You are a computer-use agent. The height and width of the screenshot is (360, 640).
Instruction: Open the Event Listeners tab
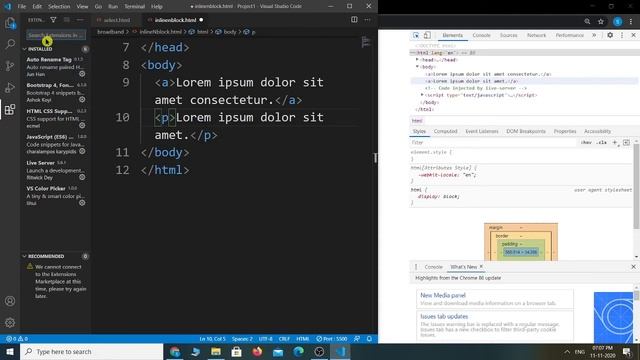click(x=482, y=131)
